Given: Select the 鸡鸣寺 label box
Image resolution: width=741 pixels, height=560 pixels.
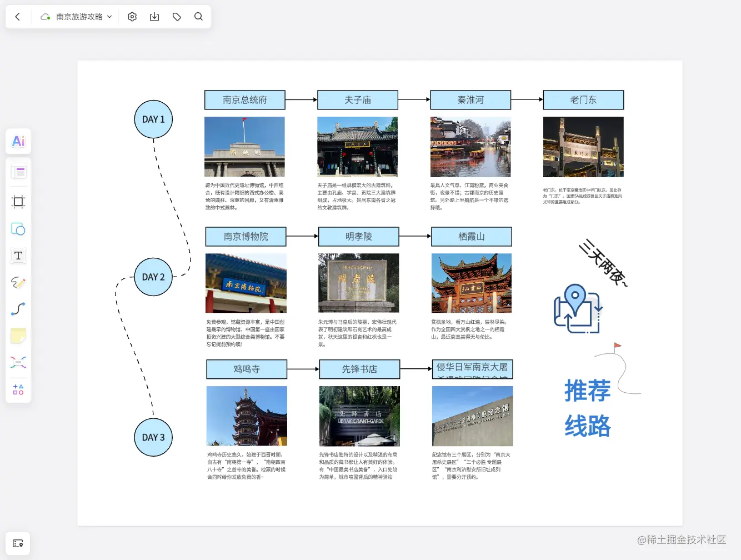Looking at the screenshot, I should point(247,369).
